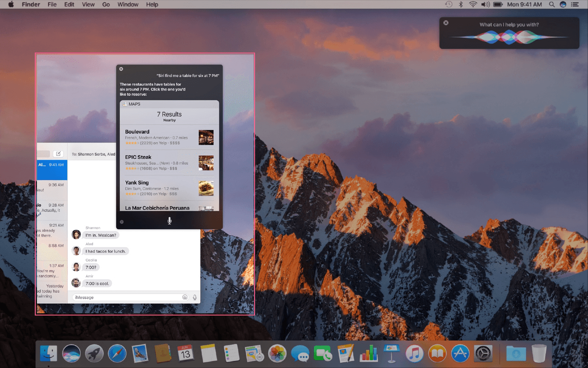
Task: Open volume control in menu bar
Action: click(485, 4)
